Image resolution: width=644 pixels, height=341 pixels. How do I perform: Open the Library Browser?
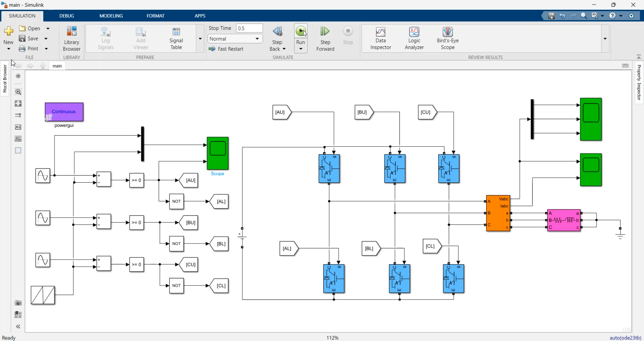[x=71, y=38]
